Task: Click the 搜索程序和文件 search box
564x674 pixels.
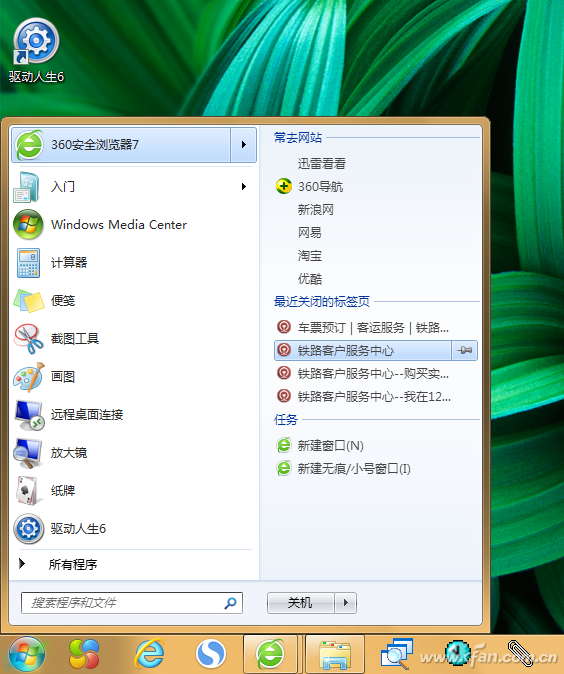Action: coord(132,603)
